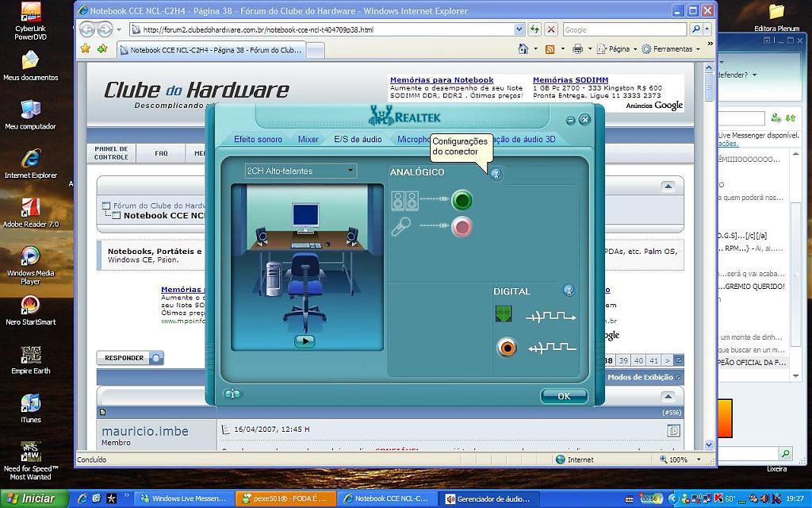Go to forum page 40
Screen dimensions: 812x508
pos(638,361)
